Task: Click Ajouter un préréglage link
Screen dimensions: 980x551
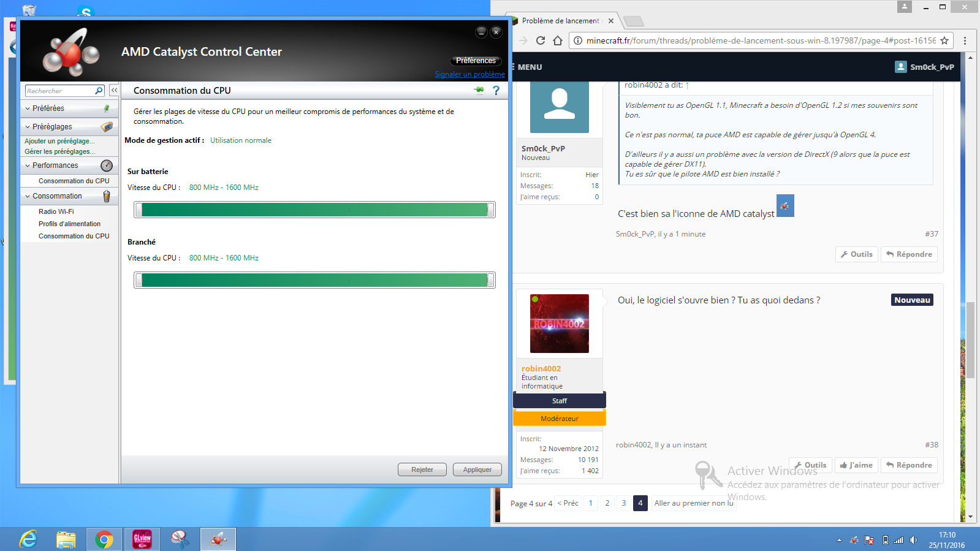Action: pos(59,141)
